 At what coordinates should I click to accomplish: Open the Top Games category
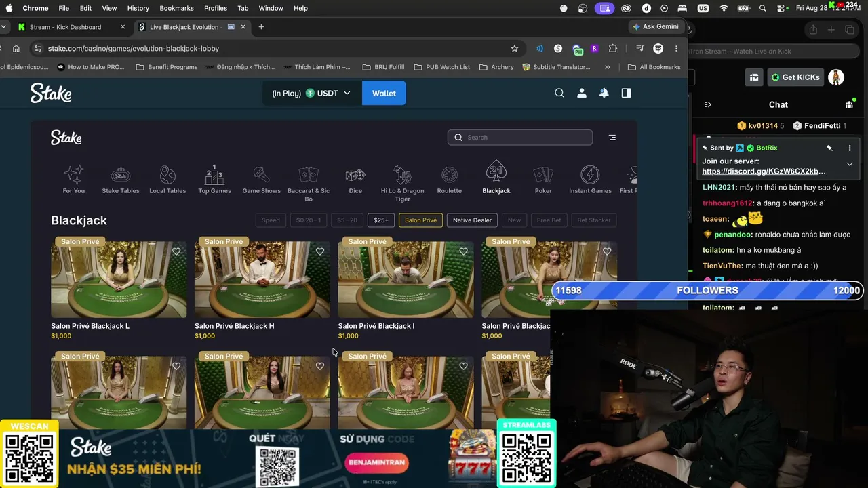tap(214, 180)
